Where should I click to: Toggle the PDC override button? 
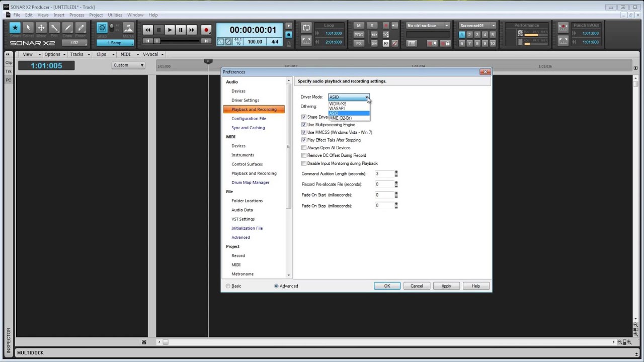tap(358, 35)
